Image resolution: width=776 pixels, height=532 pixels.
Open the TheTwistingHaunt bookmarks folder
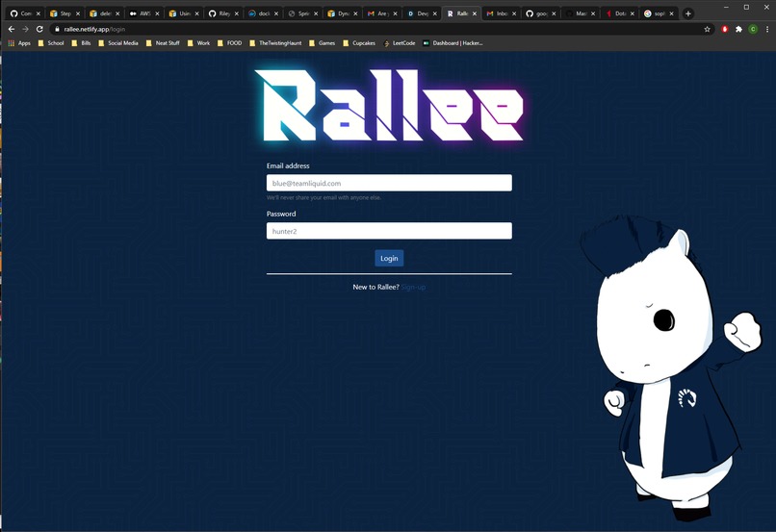tap(275, 43)
